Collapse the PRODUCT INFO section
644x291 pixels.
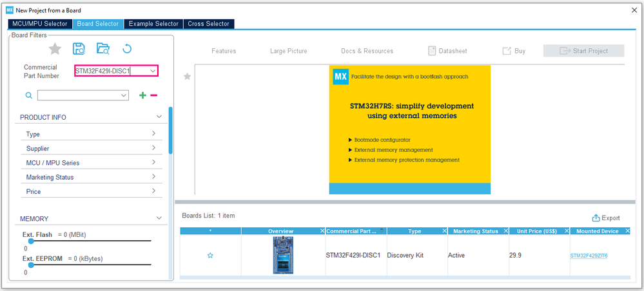(x=159, y=117)
